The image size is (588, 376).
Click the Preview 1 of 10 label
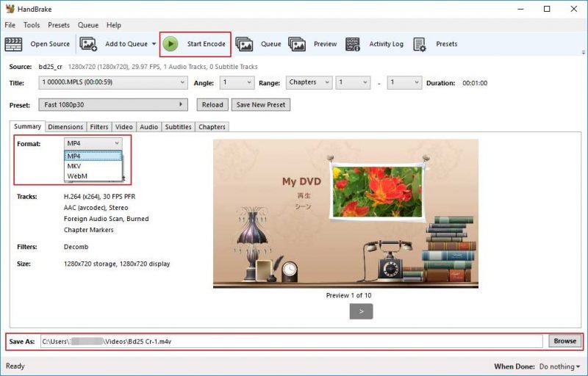click(x=348, y=295)
